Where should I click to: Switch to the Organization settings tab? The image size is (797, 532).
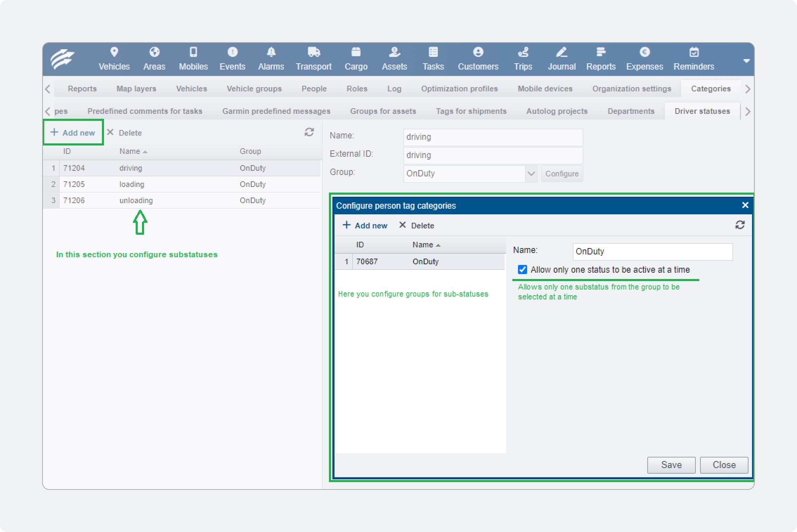point(631,89)
